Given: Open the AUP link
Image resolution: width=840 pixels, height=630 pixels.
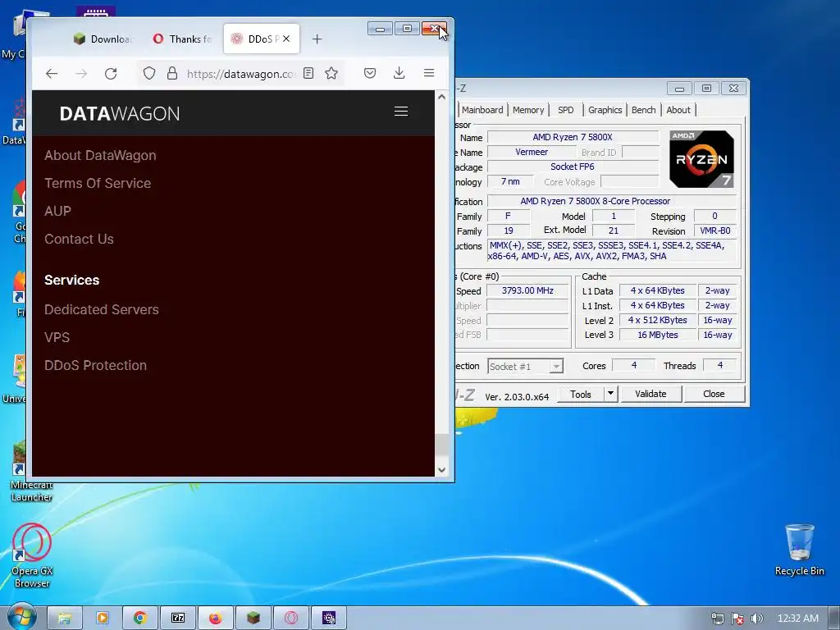Looking at the screenshot, I should [x=58, y=211].
